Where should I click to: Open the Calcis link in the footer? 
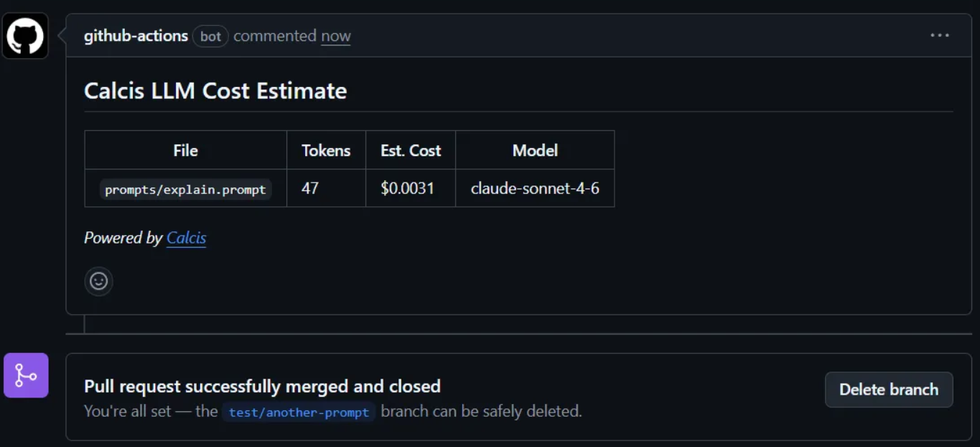coord(186,238)
